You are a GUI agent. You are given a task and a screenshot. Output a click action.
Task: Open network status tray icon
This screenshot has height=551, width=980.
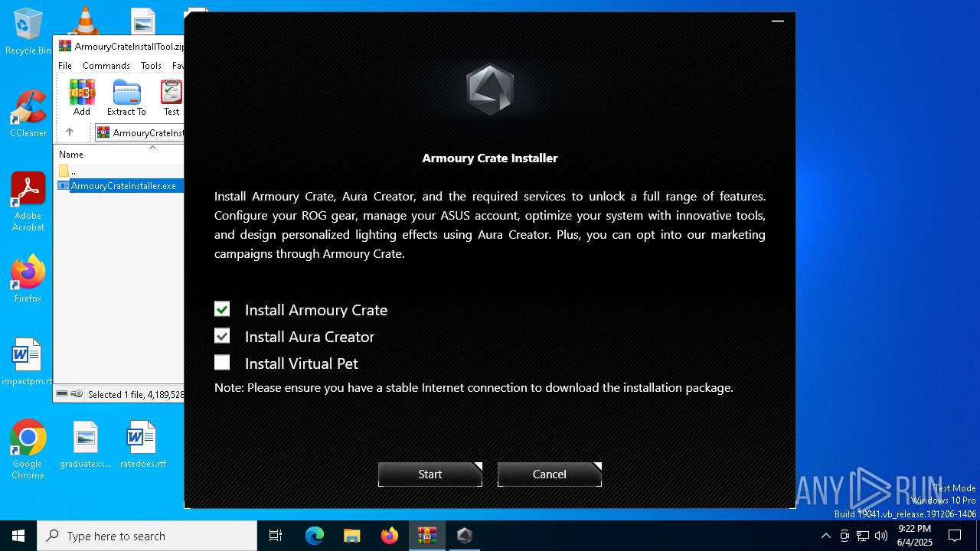[x=863, y=536]
